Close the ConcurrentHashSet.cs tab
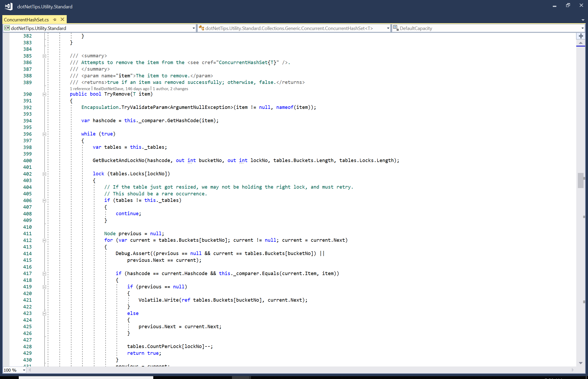 pyautogui.click(x=62, y=19)
